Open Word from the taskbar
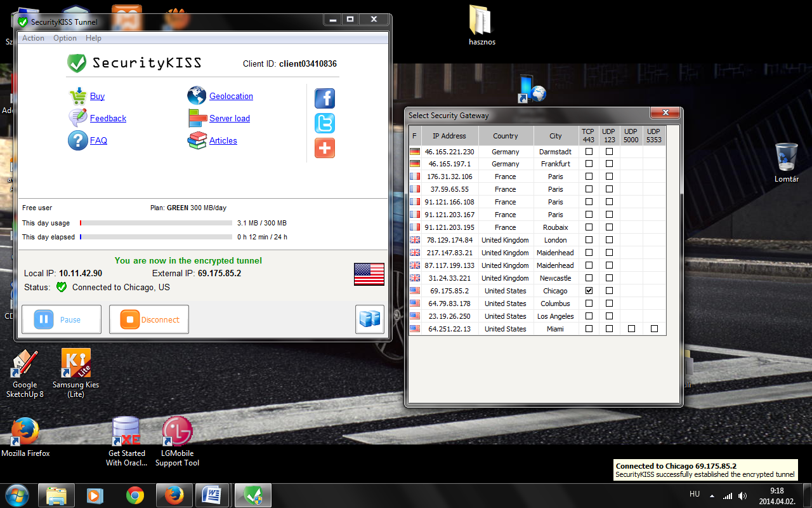 pos(213,495)
